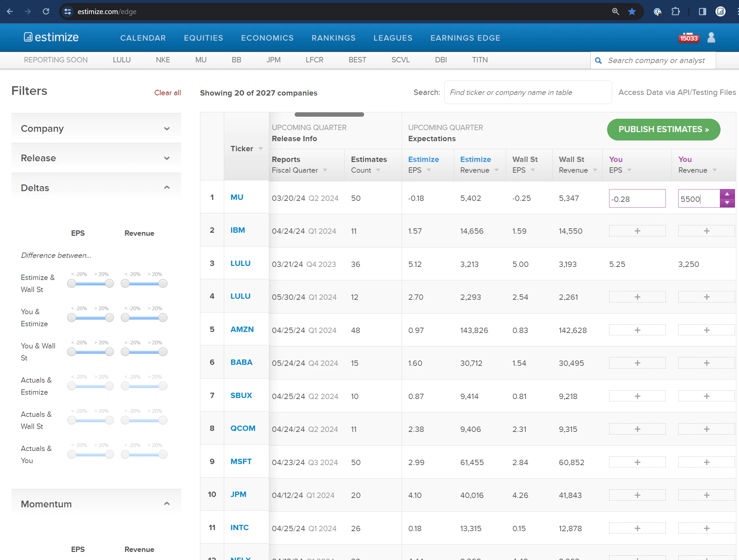Bookmark page with star icon
The width and height of the screenshot is (739, 560).
pyautogui.click(x=632, y=12)
